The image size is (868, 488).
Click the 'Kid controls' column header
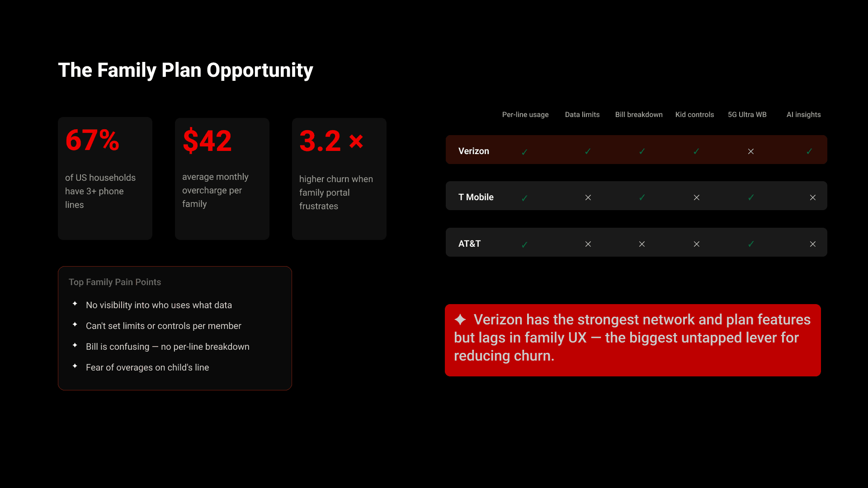(x=695, y=115)
